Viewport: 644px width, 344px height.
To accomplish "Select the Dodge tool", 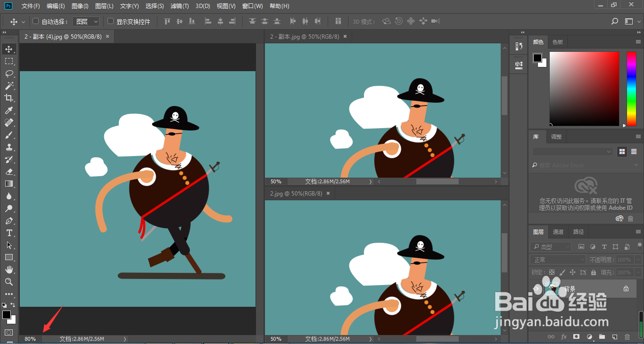I will pyautogui.click(x=9, y=208).
